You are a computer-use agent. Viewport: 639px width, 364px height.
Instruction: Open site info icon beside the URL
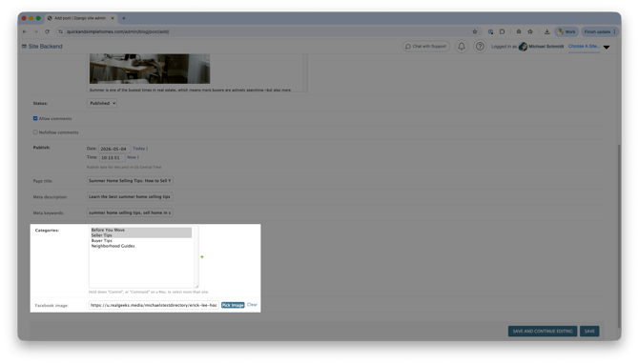(x=61, y=31)
